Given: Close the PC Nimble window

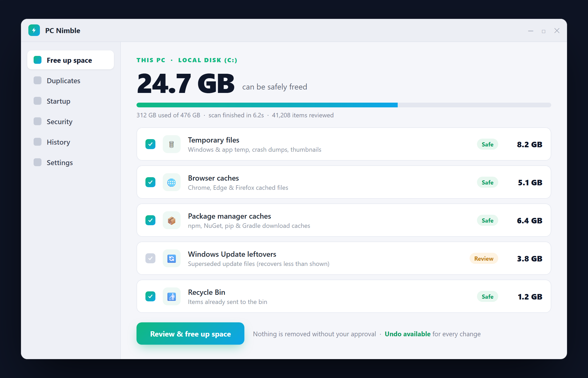Looking at the screenshot, I should click(x=557, y=31).
